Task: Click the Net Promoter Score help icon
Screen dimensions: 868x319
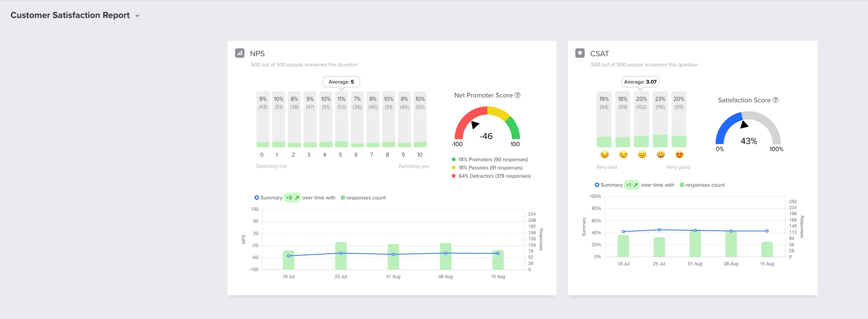Action: [x=517, y=95]
